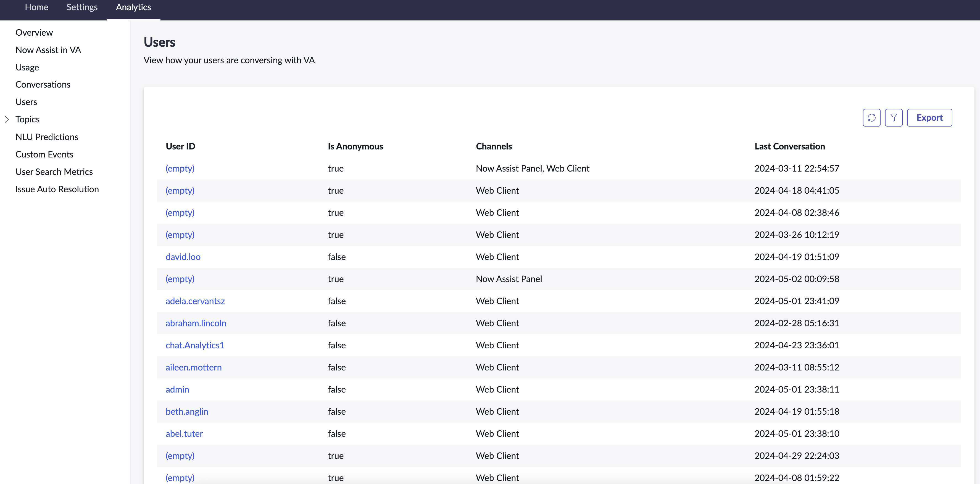
Task: Click the 'View how your users are conversing' subtitle
Action: pos(229,60)
